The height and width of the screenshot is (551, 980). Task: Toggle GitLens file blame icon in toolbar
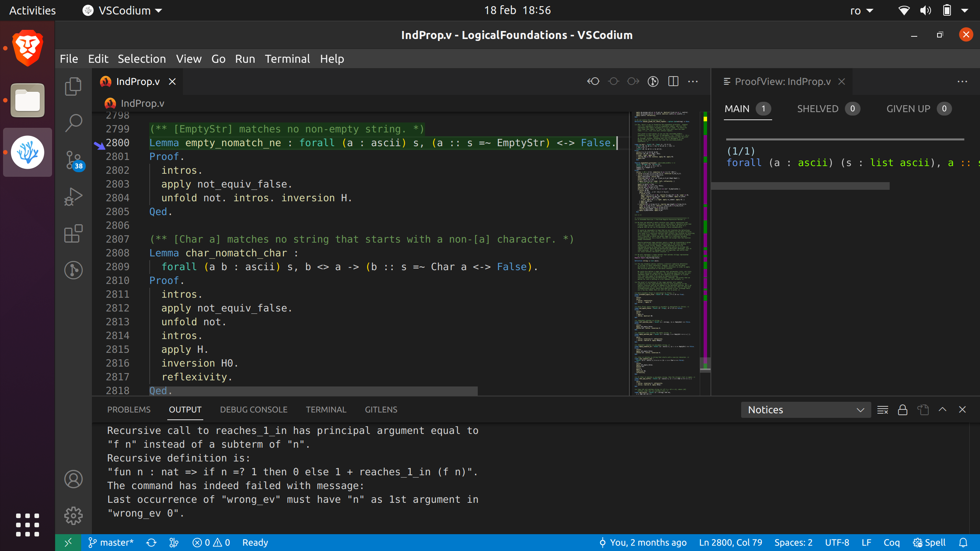[653, 82]
